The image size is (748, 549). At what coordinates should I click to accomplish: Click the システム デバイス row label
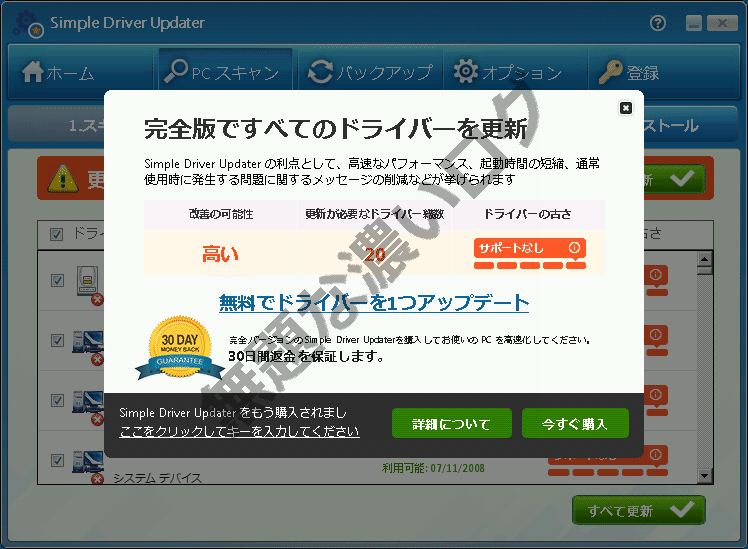coord(157,478)
